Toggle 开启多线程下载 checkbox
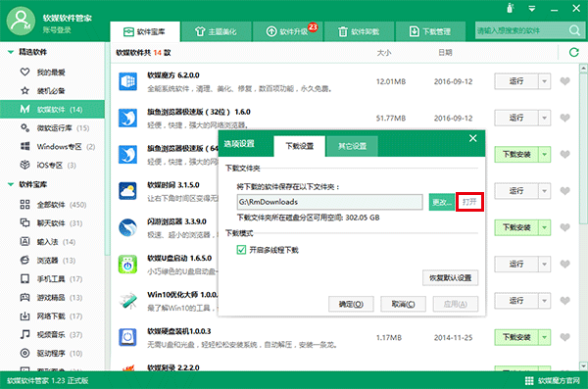 [241, 250]
